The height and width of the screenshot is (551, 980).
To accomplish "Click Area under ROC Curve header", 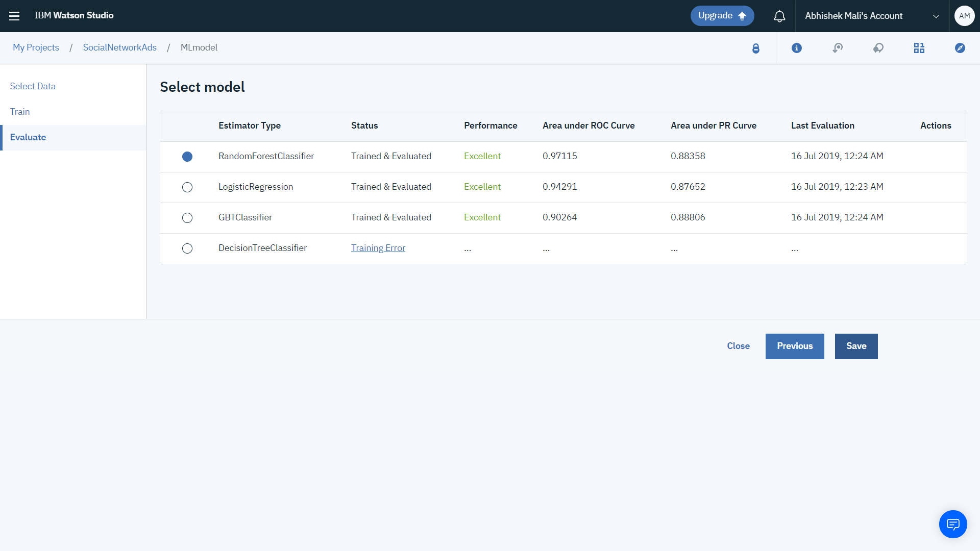I will tap(589, 126).
